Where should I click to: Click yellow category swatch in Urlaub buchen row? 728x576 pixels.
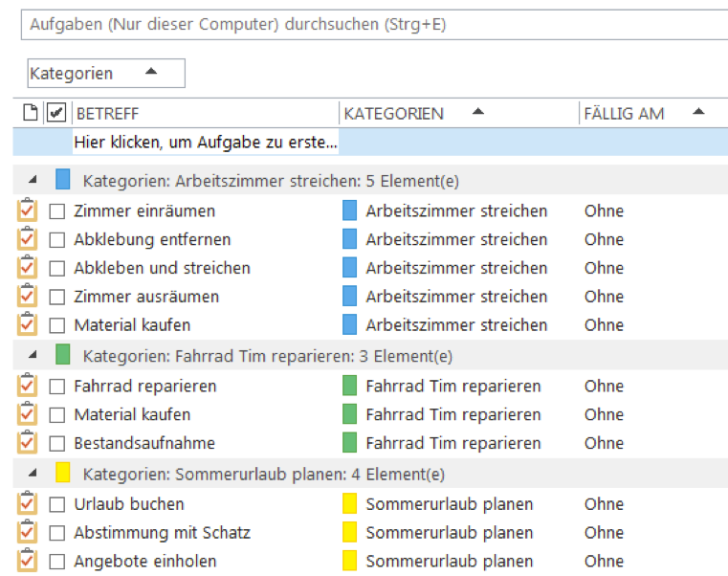349,503
